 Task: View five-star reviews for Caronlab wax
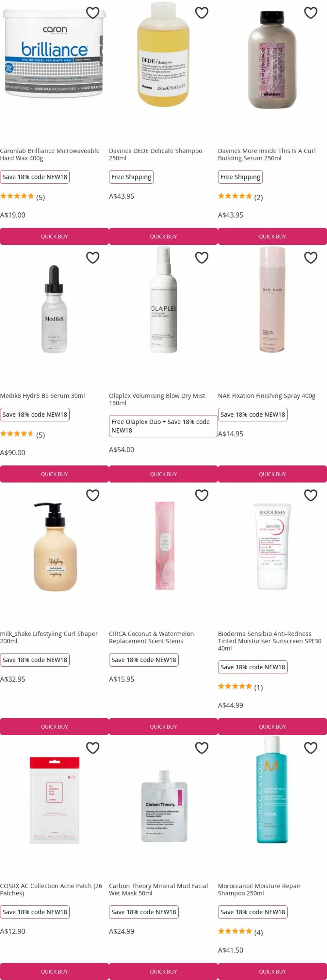[x=23, y=197]
